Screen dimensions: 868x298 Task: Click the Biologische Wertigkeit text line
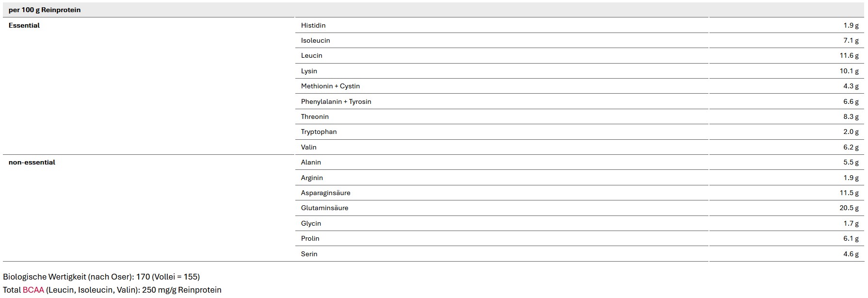101,277
